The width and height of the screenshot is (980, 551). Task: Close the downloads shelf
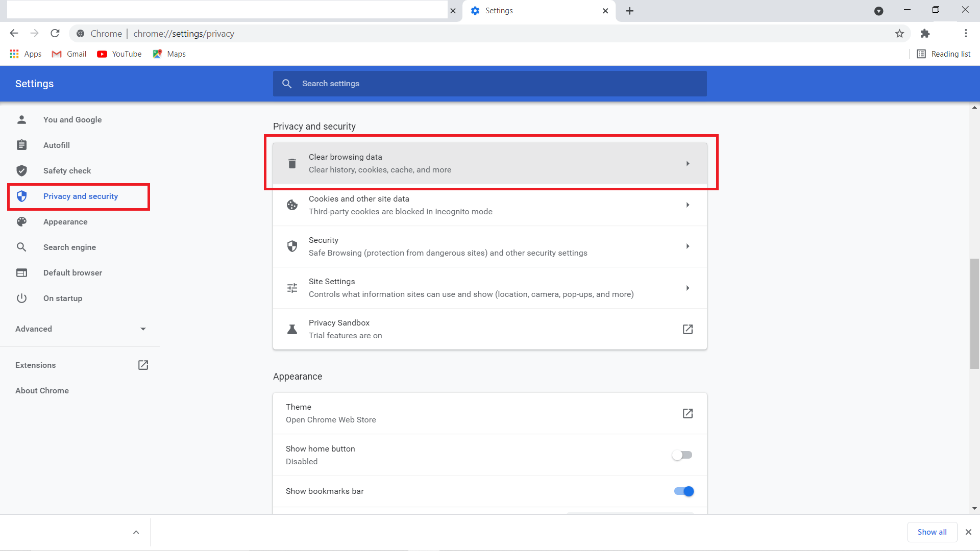pos(968,532)
